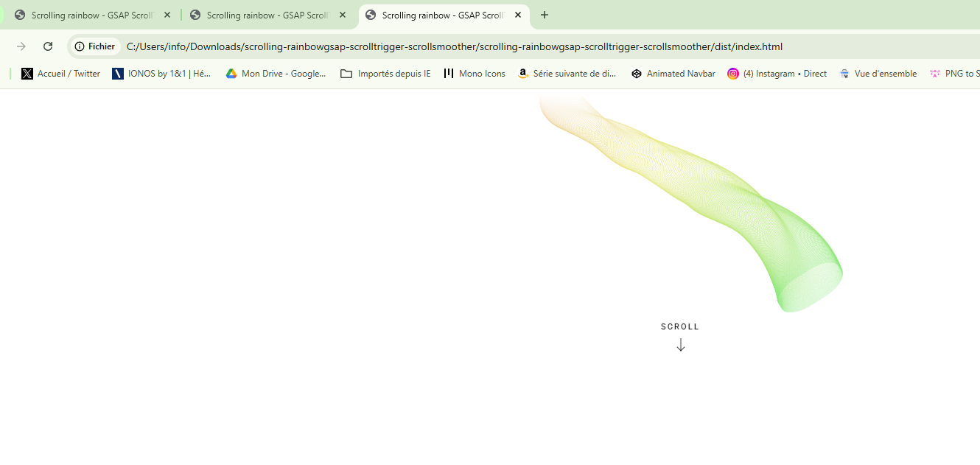This screenshot has height=465, width=980.
Task: Open the IONOS by 1&1 bookmark
Action: pos(161,74)
